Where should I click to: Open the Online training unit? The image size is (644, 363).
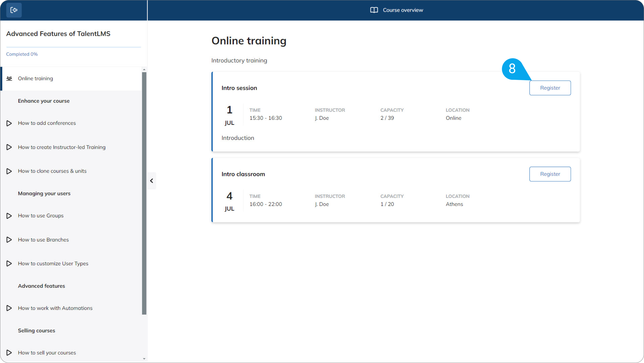pos(35,78)
